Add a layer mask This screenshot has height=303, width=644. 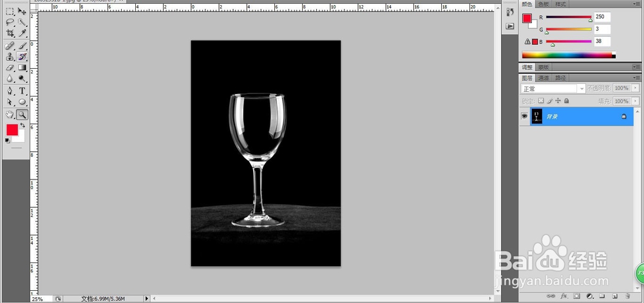click(x=576, y=296)
